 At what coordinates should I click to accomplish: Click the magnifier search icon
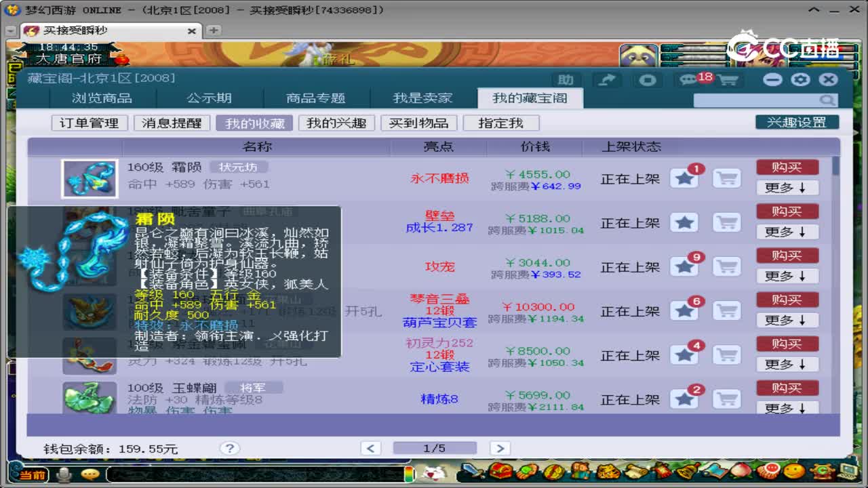point(827,100)
